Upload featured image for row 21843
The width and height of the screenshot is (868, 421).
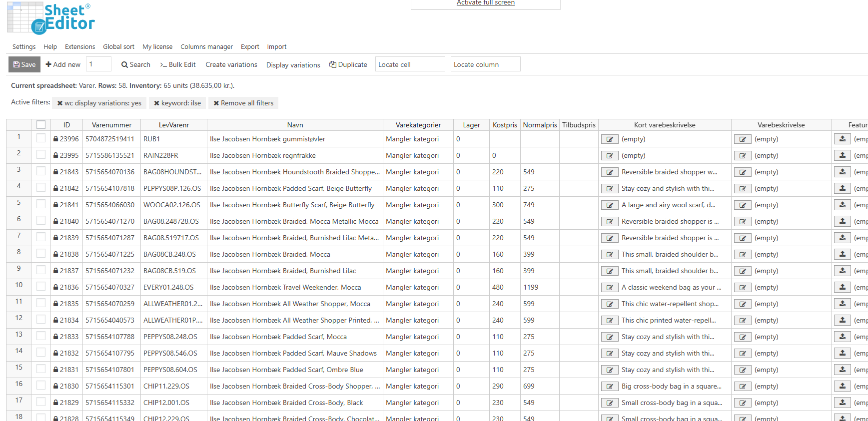(x=843, y=172)
